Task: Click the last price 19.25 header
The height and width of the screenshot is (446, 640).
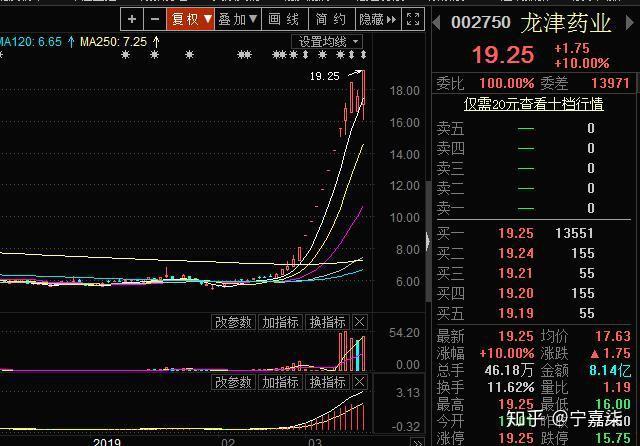Action: (x=503, y=55)
